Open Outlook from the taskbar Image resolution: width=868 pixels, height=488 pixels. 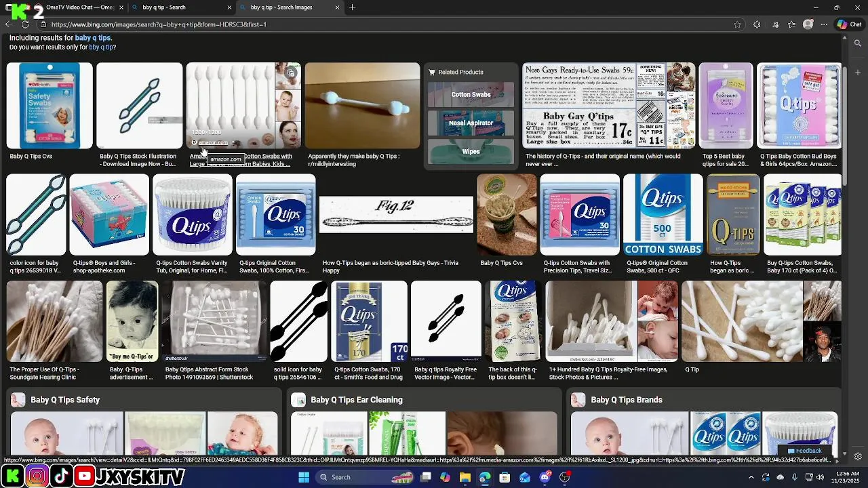click(524, 477)
